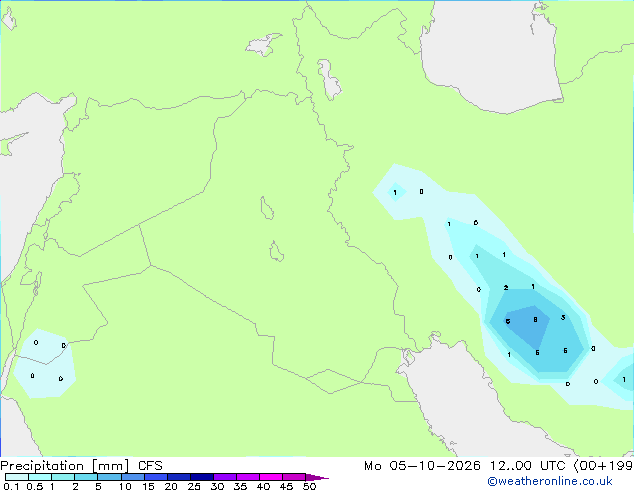The height and width of the screenshot is (490, 634).
Task: Click the "8" precipitation value on the map
Action: [535, 320]
